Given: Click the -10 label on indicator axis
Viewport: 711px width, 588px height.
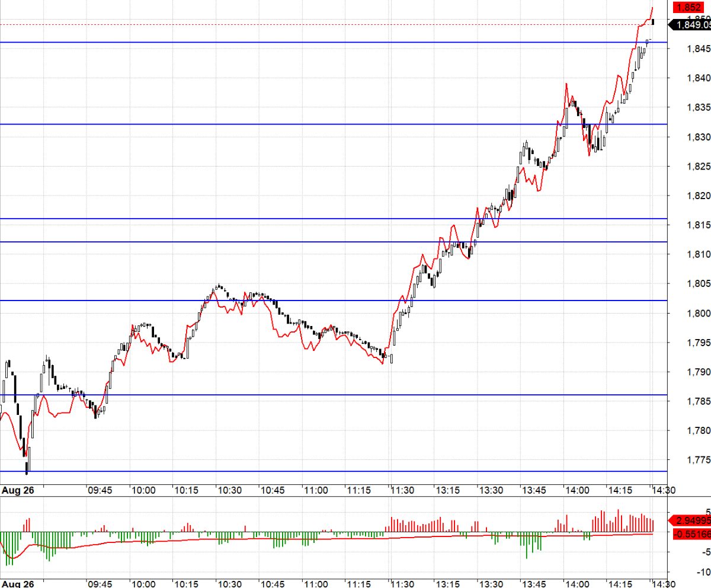Looking at the screenshot, I should 703,572.
